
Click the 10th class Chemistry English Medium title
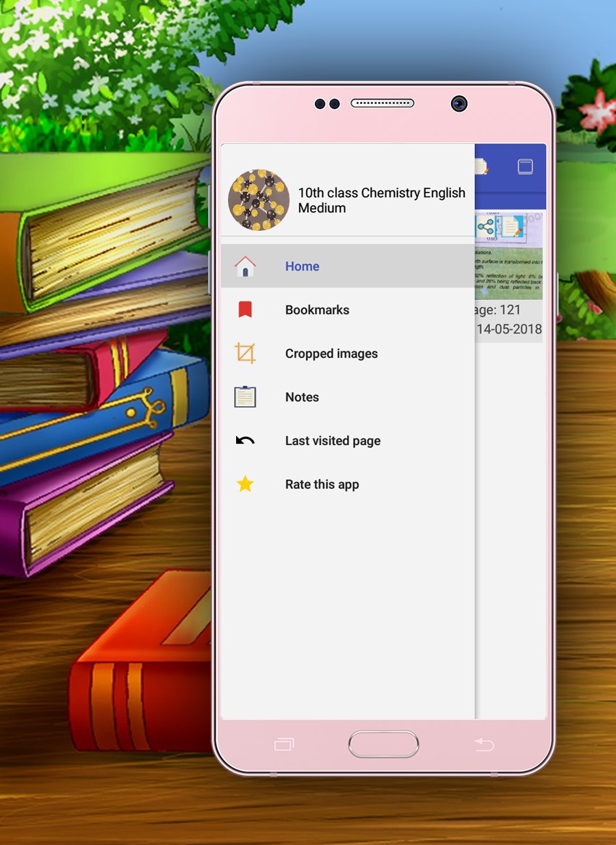click(x=382, y=200)
